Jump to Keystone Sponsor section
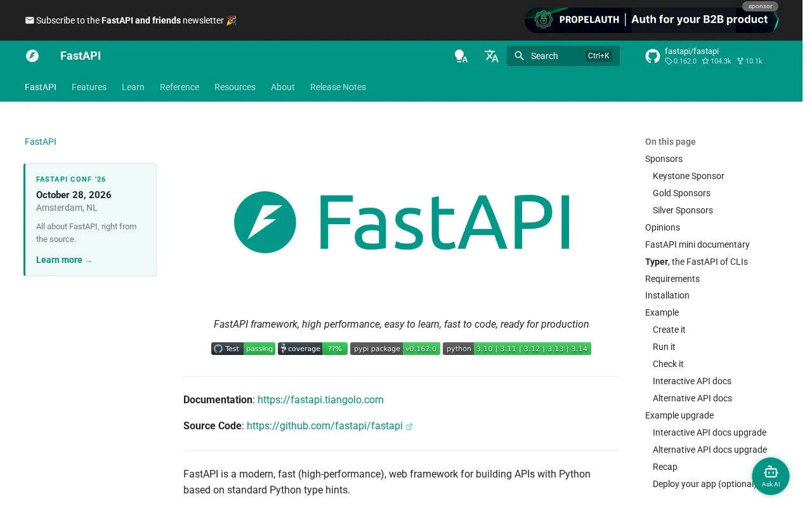 pos(688,176)
